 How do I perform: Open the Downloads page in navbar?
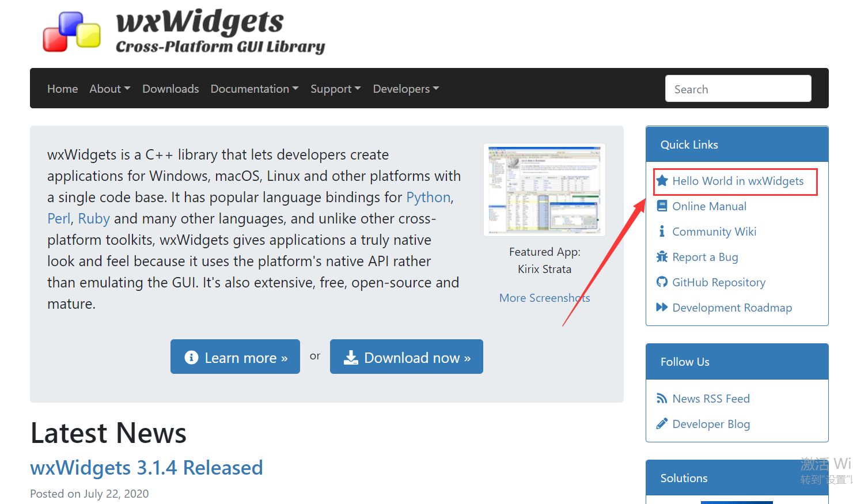pyautogui.click(x=170, y=89)
